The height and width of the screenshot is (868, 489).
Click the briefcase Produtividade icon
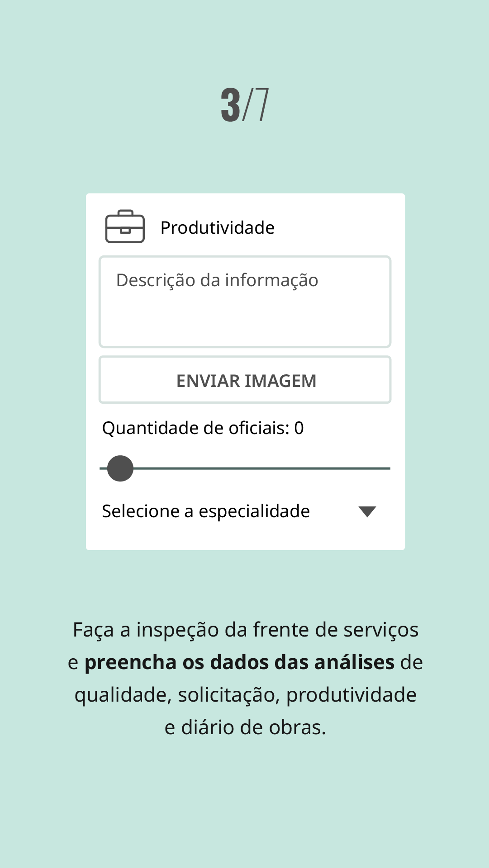125,226
